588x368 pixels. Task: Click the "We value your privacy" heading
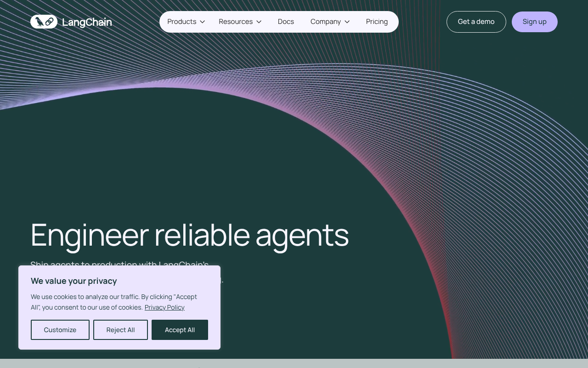(74, 281)
